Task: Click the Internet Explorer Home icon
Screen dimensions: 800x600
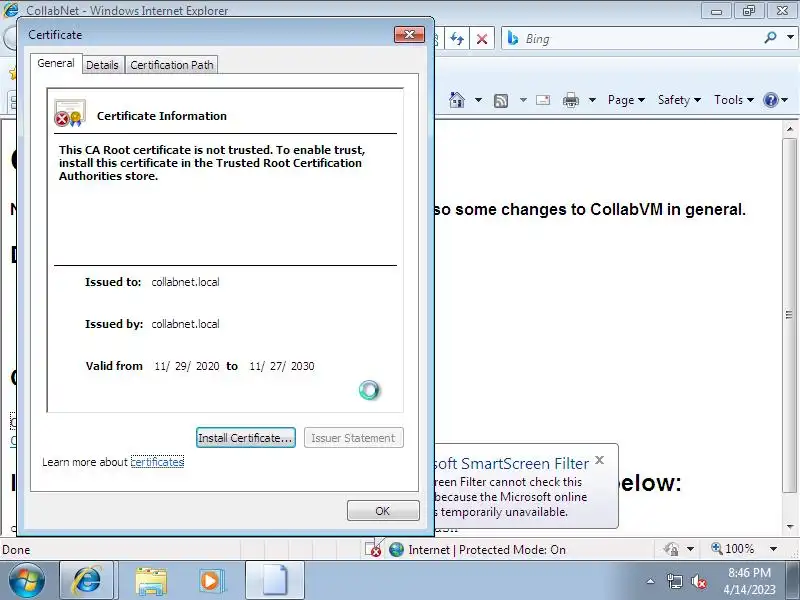Action: 457,100
